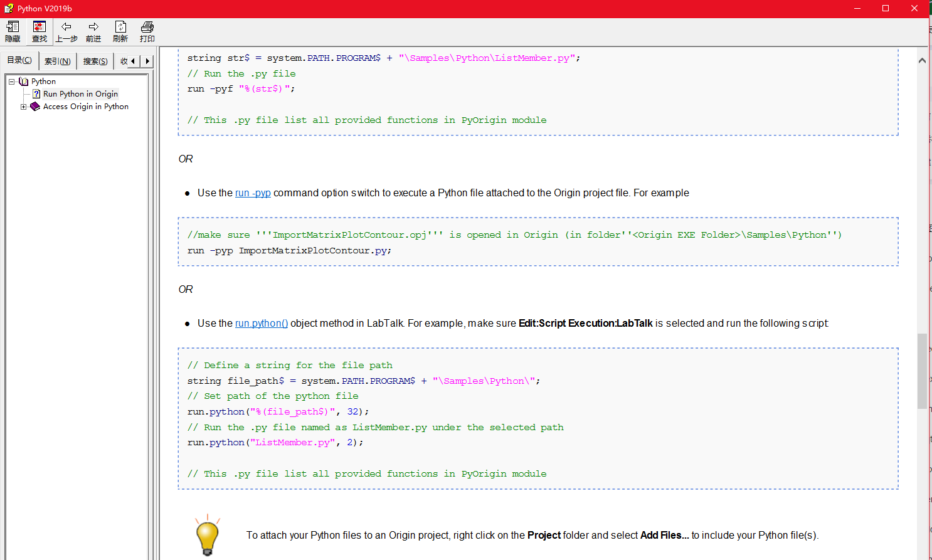932x560 pixels.
Task: Click the '// Set path of the python file' comment
Action: [273, 396]
